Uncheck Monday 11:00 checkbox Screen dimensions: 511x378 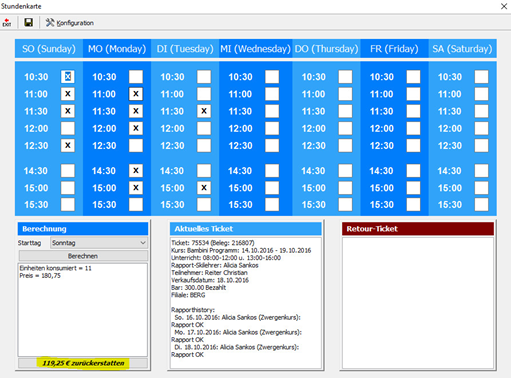pyautogui.click(x=136, y=94)
